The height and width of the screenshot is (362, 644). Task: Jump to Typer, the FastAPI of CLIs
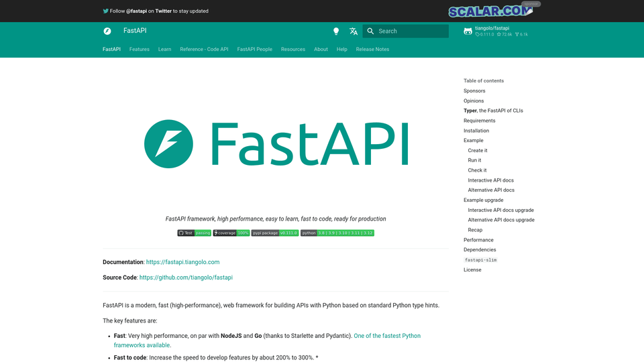[493, 111]
